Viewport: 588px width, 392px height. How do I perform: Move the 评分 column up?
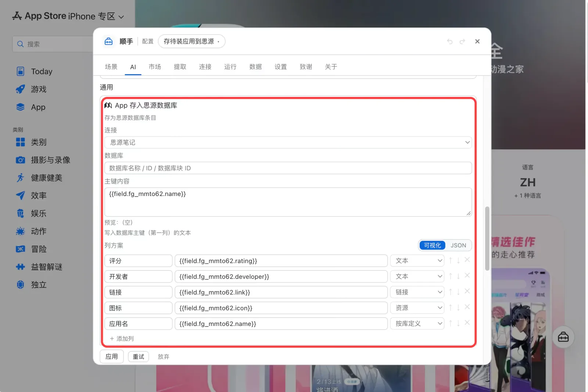point(451,260)
